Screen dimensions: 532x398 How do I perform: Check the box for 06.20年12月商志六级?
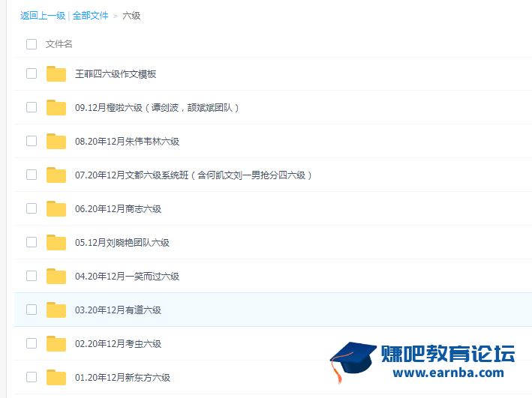tap(32, 208)
